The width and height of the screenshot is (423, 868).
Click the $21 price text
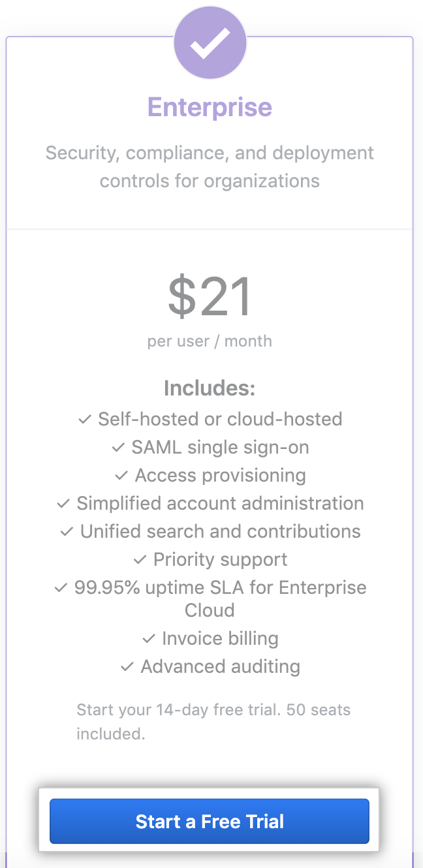(x=210, y=298)
